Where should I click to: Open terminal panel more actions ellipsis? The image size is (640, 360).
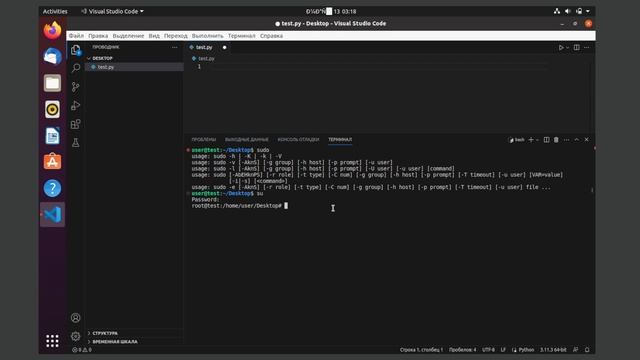click(x=567, y=140)
